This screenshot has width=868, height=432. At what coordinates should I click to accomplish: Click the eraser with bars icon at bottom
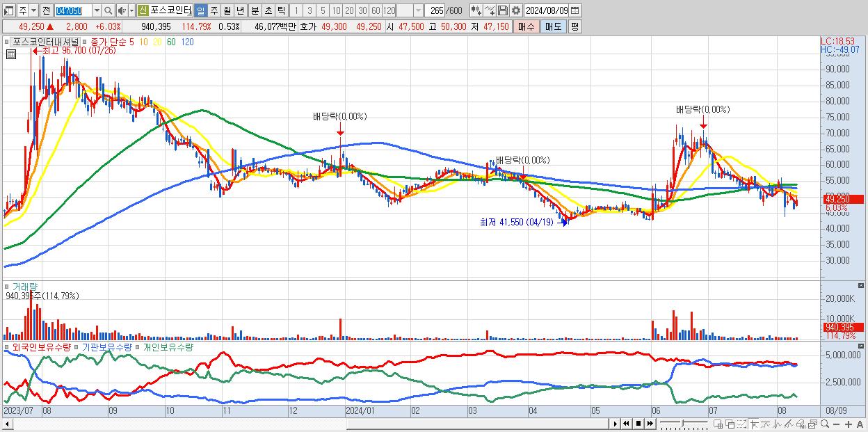(801, 424)
